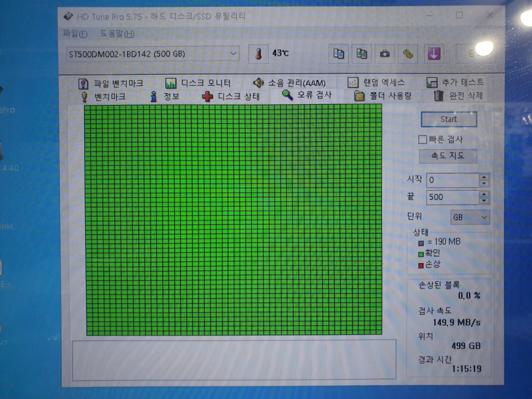Open the 폴더 사용량 tab

click(x=383, y=96)
